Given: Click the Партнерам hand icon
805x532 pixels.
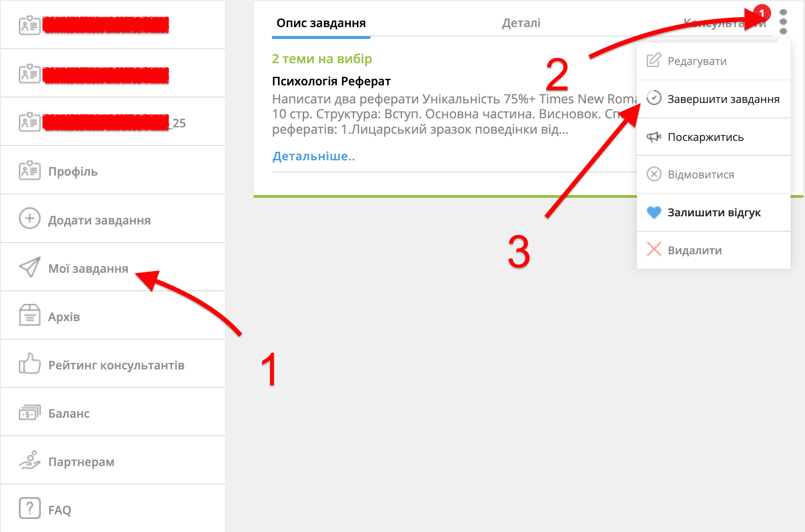Looking at the screenshot, I should [x=30, y=460].
